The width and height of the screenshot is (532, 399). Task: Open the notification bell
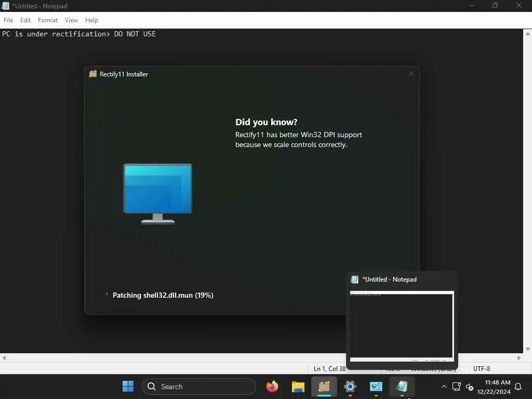pyautogui.click(x=518, y=387)
